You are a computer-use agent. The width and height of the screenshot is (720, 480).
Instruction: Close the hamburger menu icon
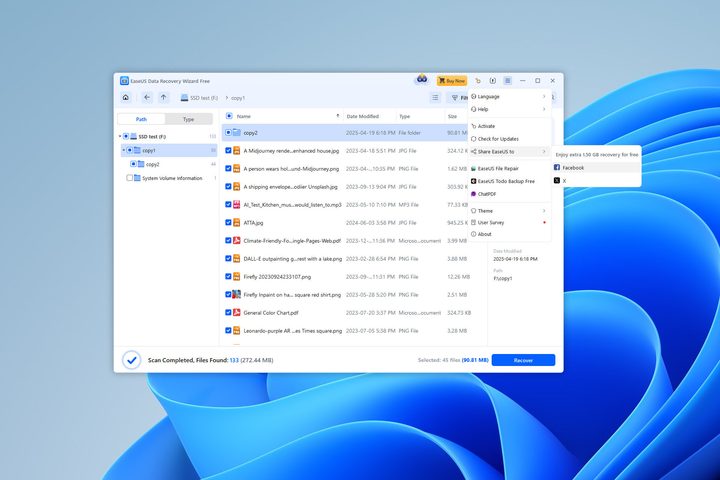507,80
